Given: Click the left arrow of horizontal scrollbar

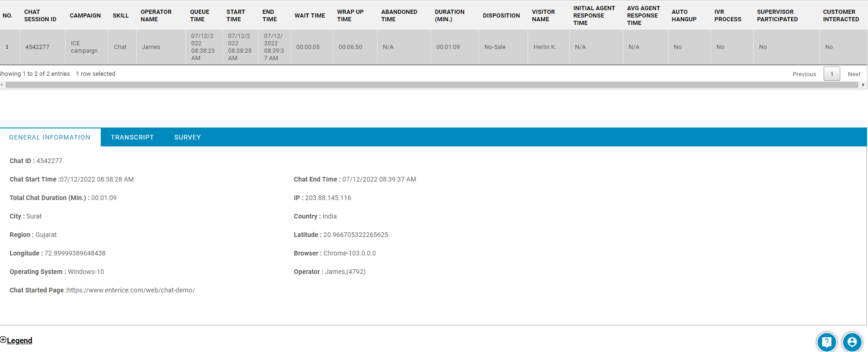Looking at the screenshot, I should click(2, 85).
